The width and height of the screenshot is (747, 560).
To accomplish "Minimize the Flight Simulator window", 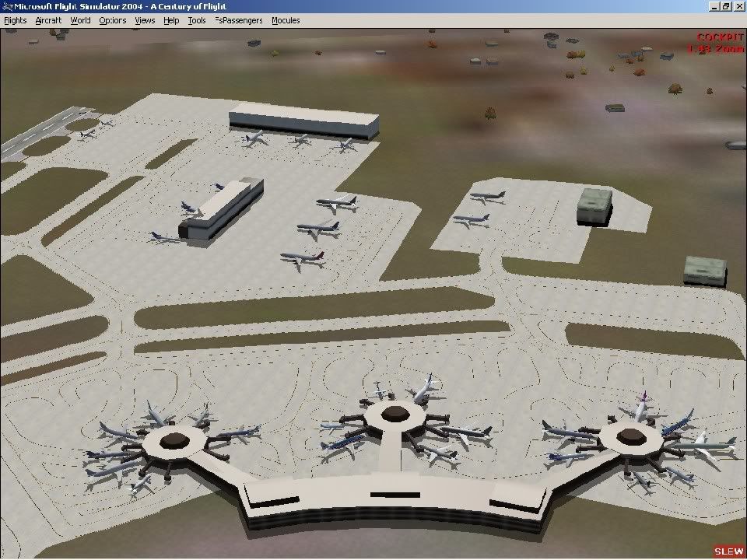I will (x=714, y=6).
